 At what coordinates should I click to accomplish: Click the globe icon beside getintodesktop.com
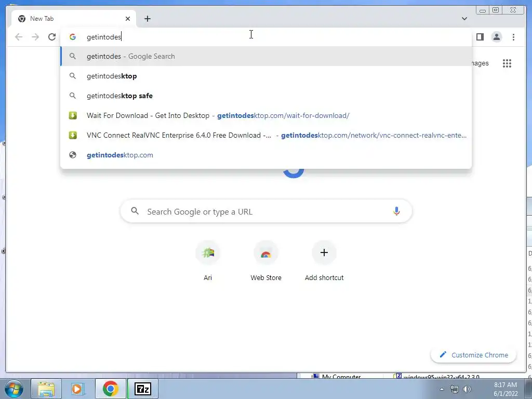pos(73,155)
